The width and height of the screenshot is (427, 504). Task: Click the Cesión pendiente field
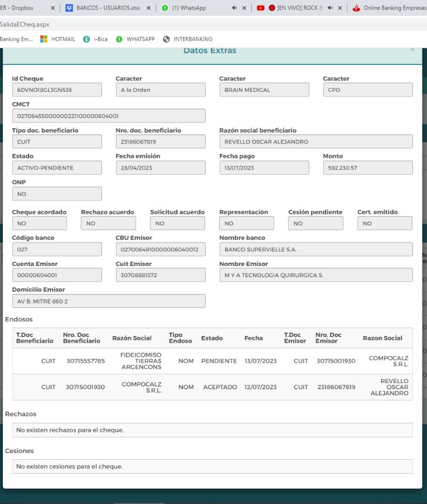tap(315, 223)
